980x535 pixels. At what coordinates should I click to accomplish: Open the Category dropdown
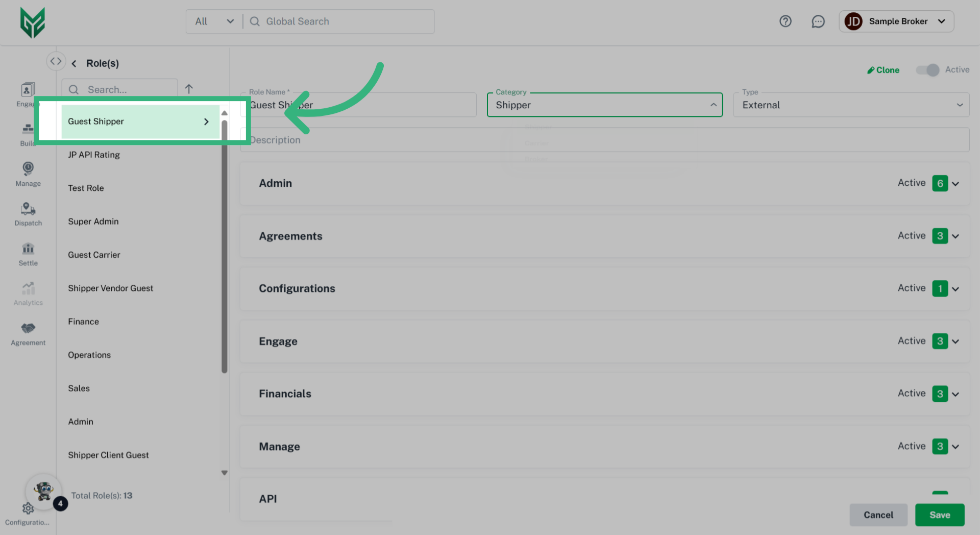[x=604, y=105]
